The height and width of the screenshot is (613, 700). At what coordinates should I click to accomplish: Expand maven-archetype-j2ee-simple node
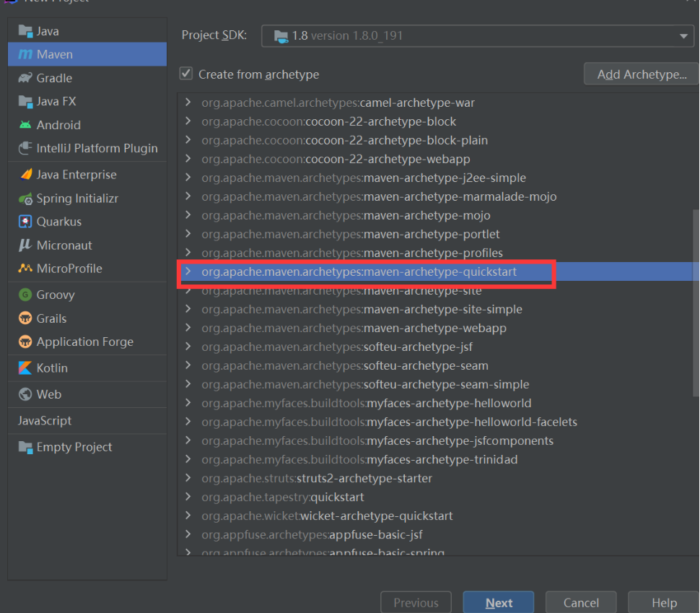pyautogui.click(x=188, y=178)
